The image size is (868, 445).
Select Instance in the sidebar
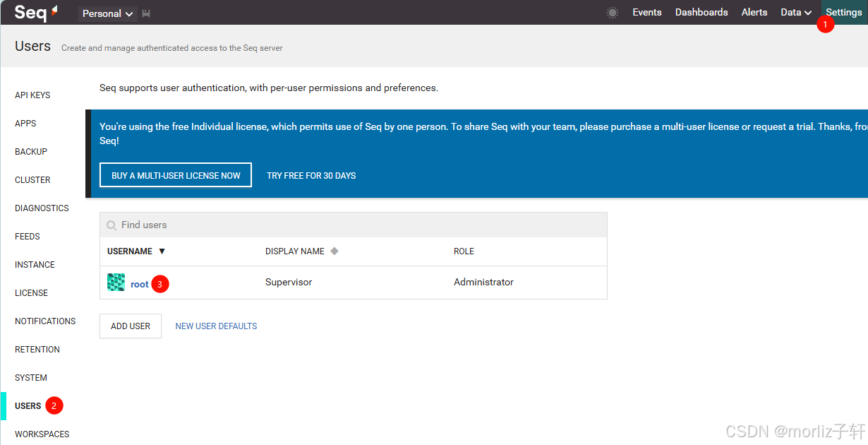point(35,265)
